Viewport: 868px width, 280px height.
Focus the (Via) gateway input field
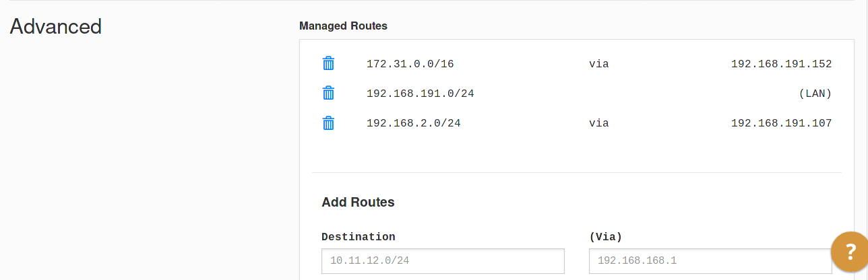(x=710, y=261)
